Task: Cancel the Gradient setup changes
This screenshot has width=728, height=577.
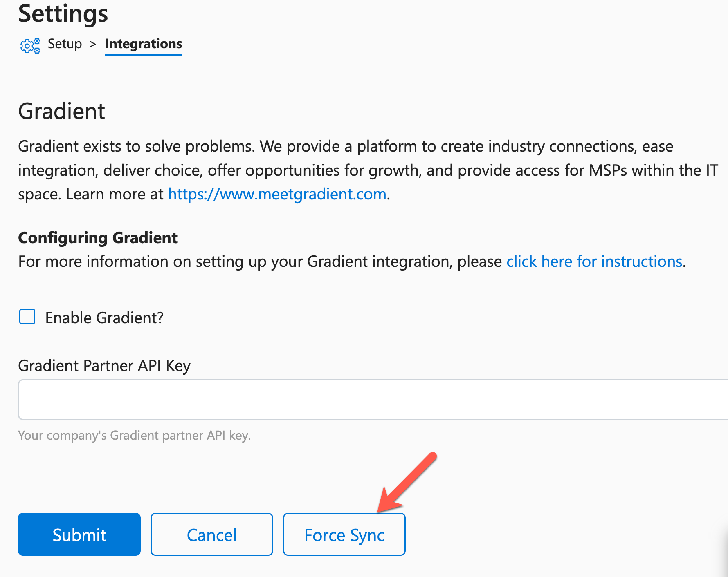Action: [x=211, y=534]
